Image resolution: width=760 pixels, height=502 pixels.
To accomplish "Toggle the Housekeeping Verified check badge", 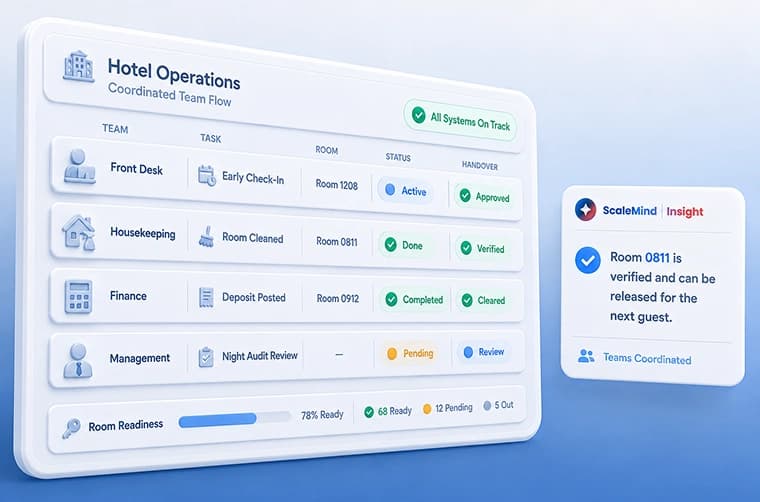I will click(482, 248).
